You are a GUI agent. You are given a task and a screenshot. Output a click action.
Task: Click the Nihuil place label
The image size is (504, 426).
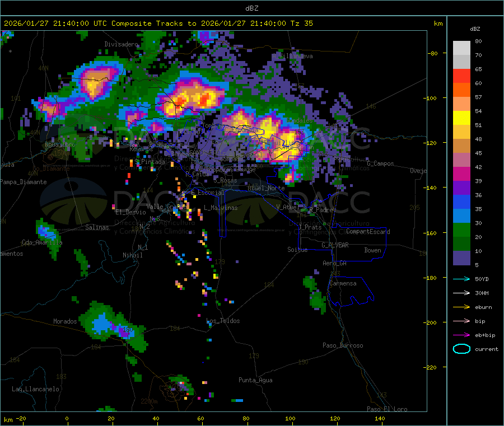(133, 255)
